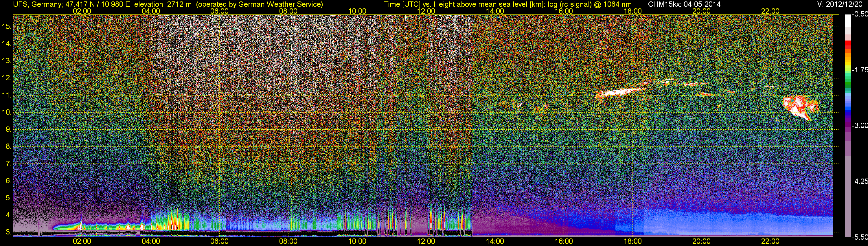Click the height axis label '14.'
This screenshot has width=868, height=246.
tap(6, 43)
